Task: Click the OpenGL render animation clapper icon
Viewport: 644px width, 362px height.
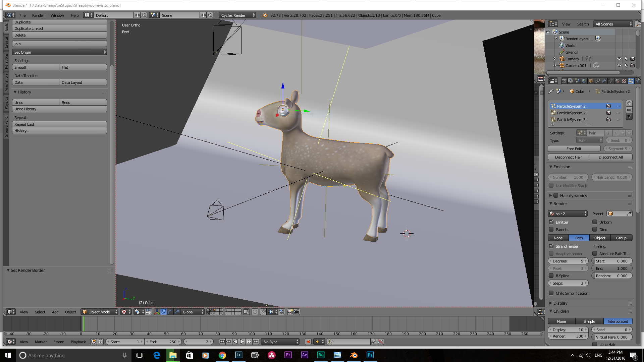Action: tap(297, 312)
